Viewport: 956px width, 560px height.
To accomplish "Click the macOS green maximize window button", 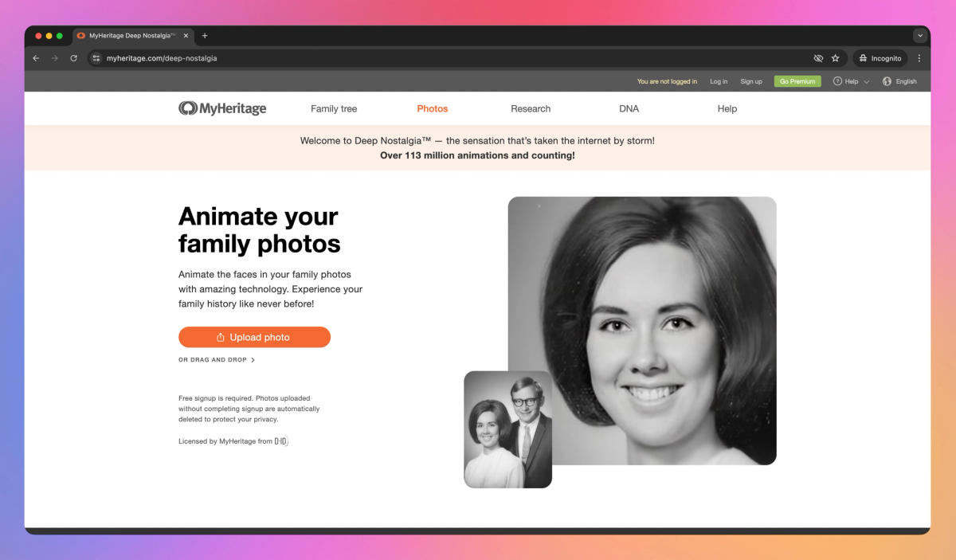I will 60,36.
